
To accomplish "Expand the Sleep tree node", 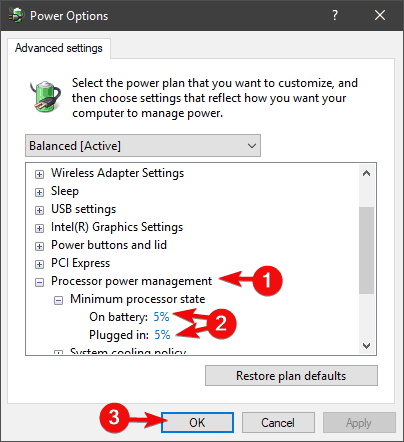I will [39, 192].
